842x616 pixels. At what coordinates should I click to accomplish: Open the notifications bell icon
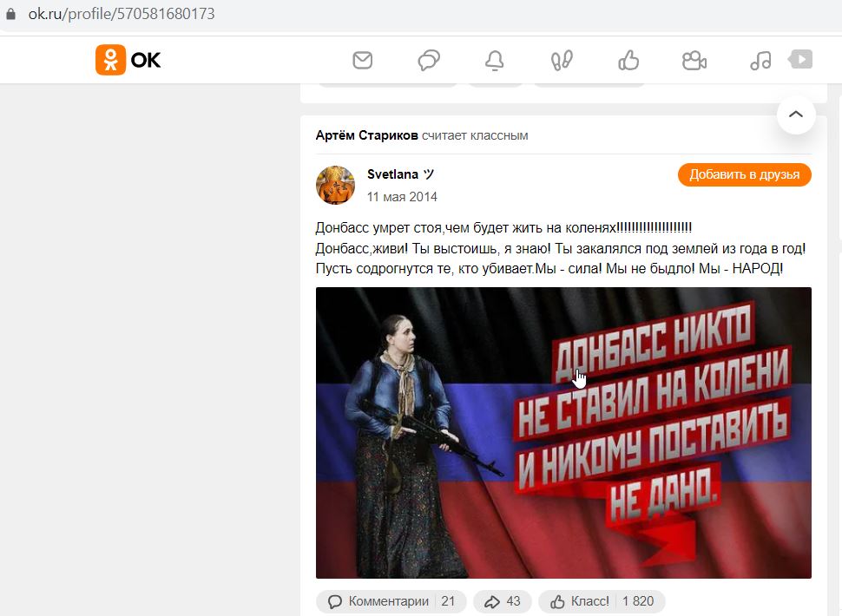[x=495, y=60]
